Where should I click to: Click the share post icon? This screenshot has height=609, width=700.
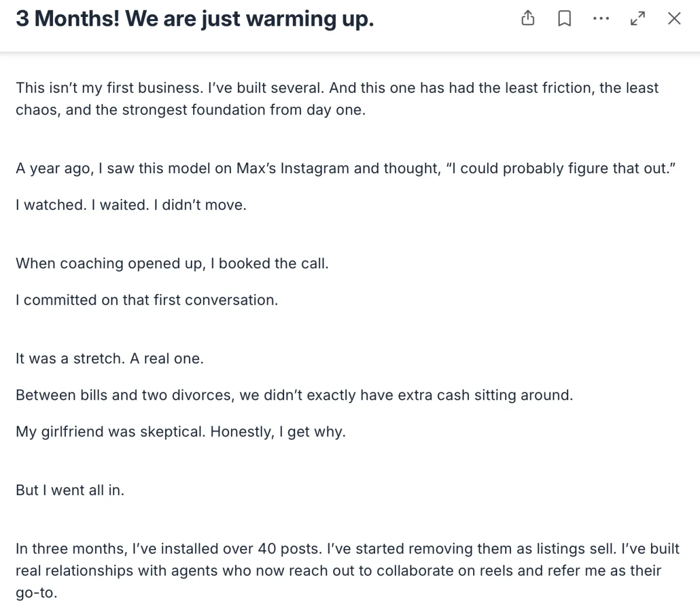point(527,19)
